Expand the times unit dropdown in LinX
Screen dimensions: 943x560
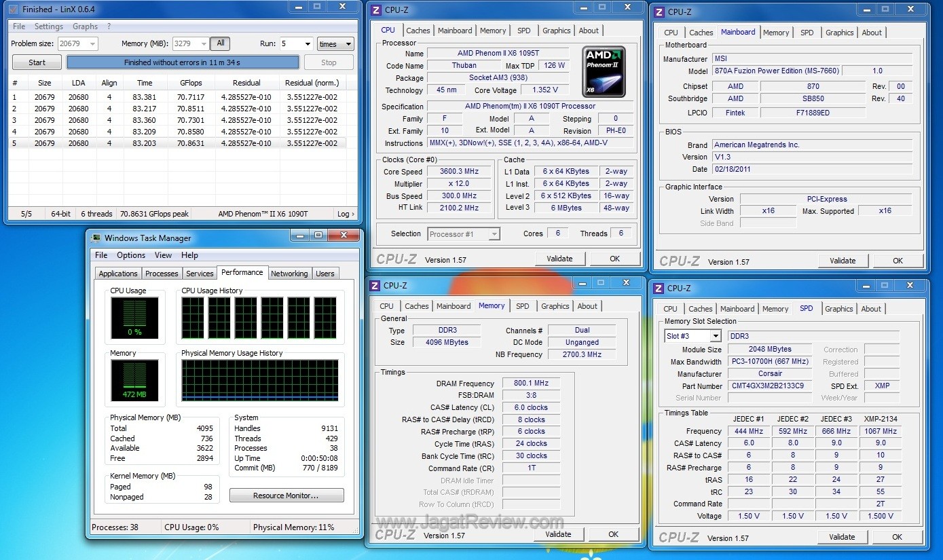335,44
